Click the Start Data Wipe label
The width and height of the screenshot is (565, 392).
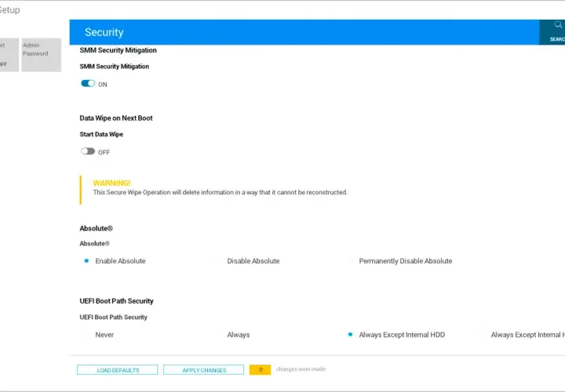(x=101, y=134)
